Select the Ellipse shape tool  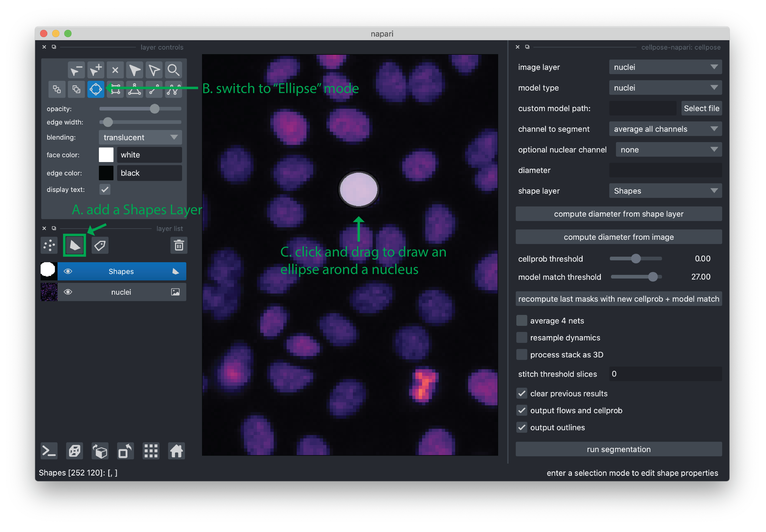pos(96,89)
